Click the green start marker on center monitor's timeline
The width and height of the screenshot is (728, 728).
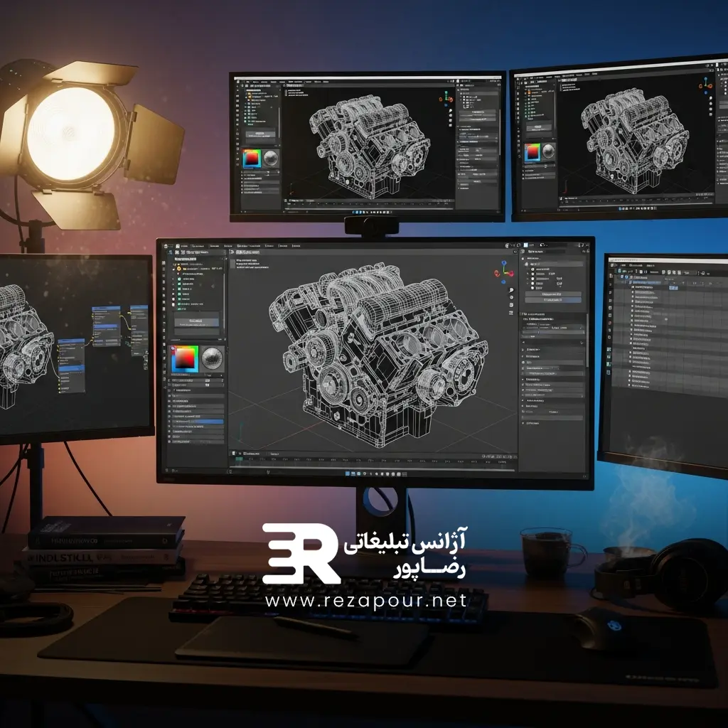239,459
